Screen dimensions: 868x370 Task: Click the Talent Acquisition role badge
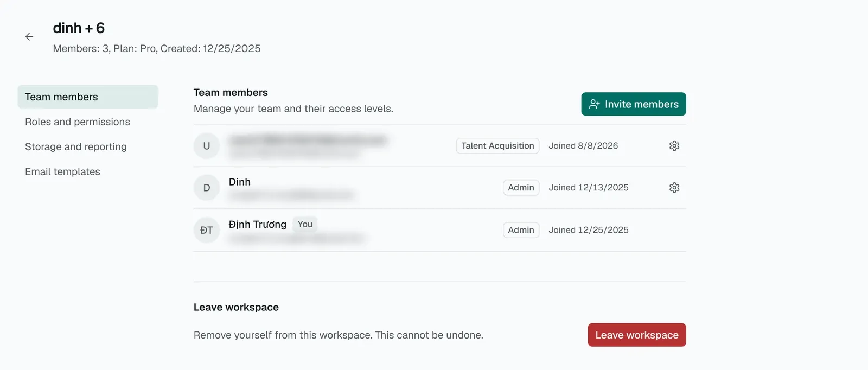click(497, 146)
